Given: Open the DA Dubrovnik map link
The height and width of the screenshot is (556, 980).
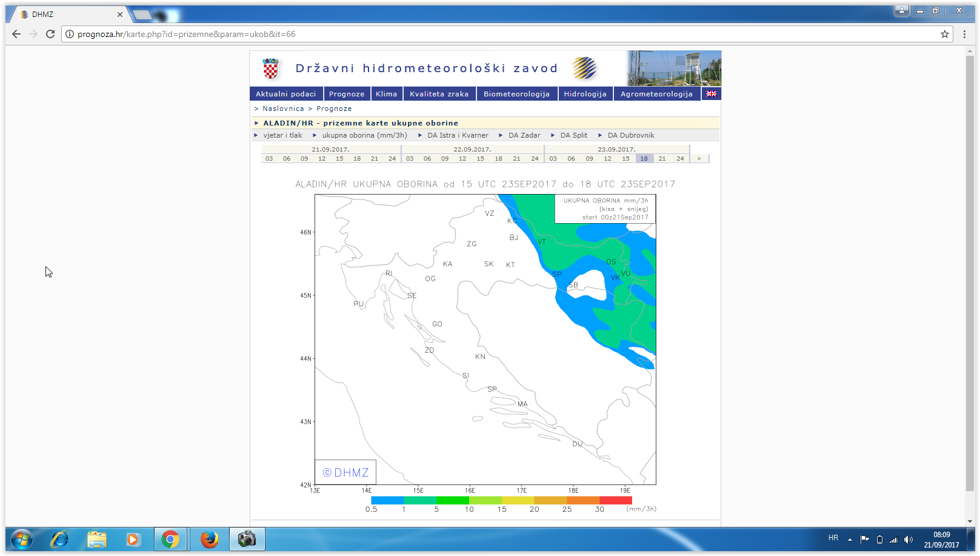Looking at the screenshot, I should coord(630,135).
